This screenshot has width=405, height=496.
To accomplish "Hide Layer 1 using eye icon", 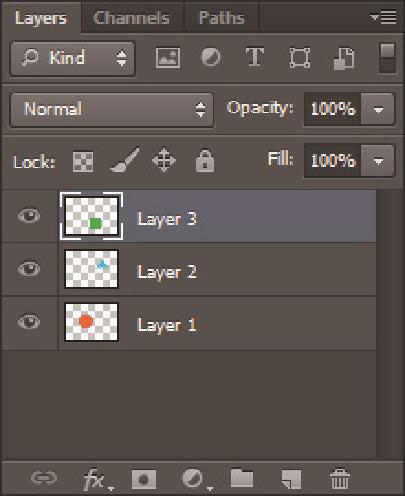I will point(29,322).
